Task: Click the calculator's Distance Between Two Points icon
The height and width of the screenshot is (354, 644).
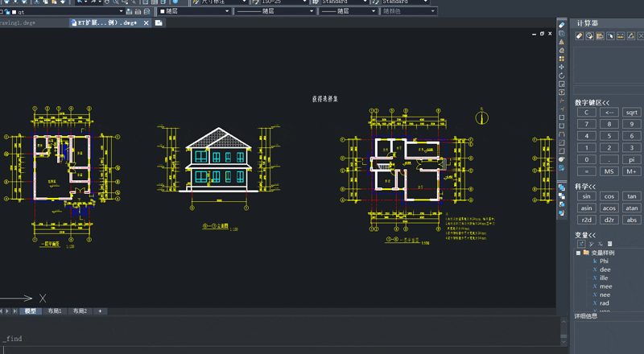Action: [x=621, y=36]
